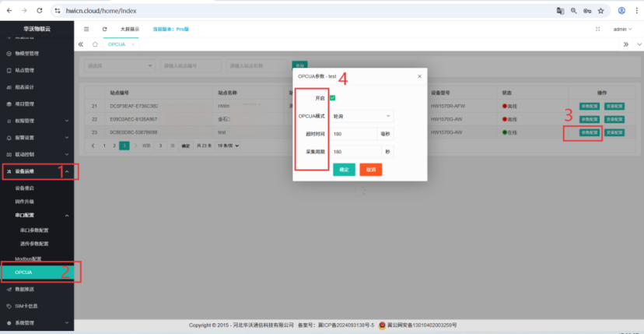Toggle fullscreen icon near admin
Screen dimensions: 644x334
[x=597, y=30]
